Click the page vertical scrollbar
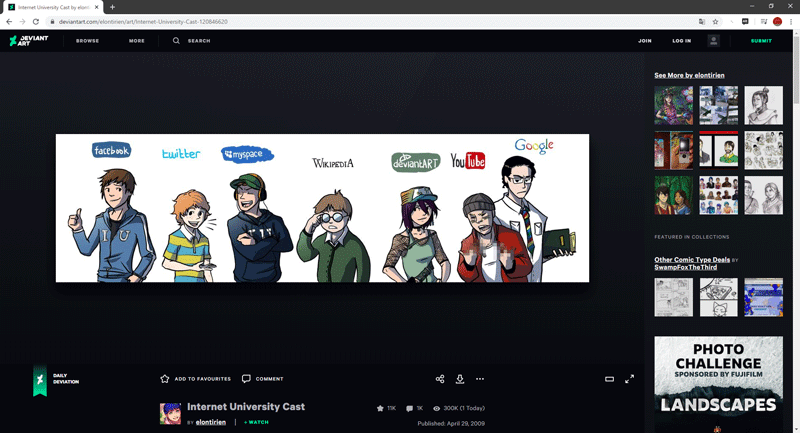800x433 pixels. [796, 69]
